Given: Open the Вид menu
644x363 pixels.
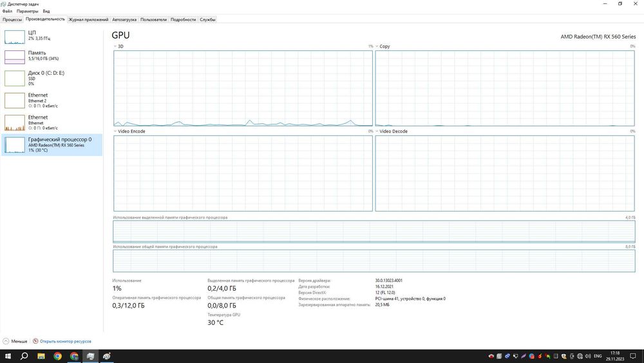Looking at the screenshot, I should coord(46,11).
